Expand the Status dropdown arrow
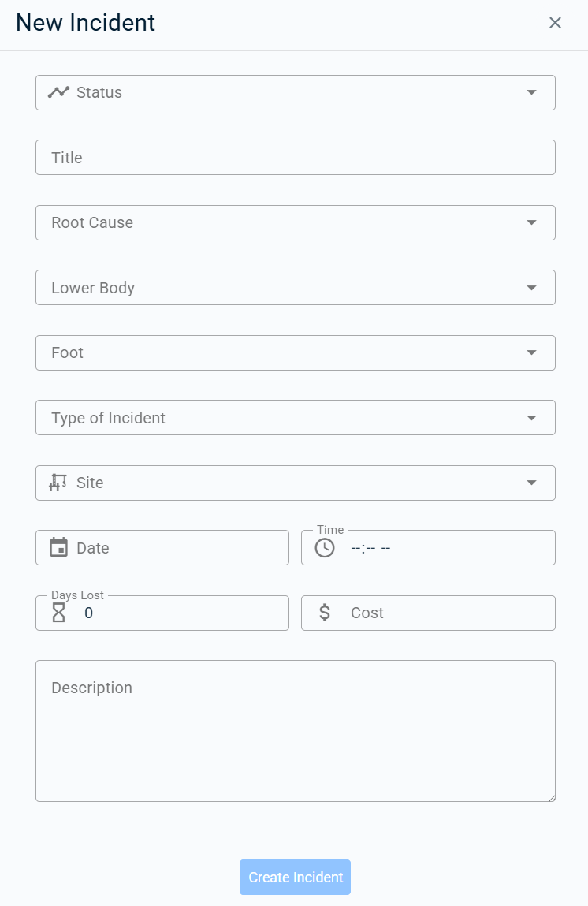The image size is (588, 906). [531, 92]
